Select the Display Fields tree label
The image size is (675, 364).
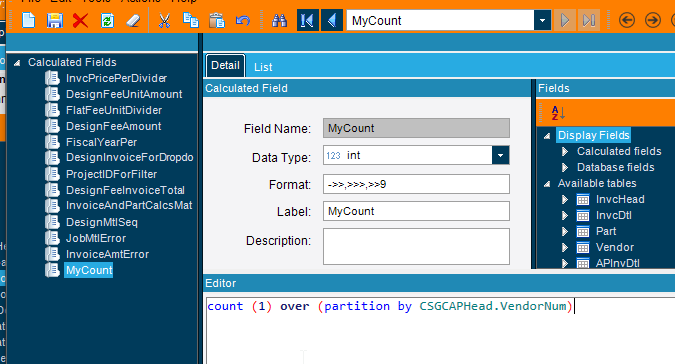594,135
